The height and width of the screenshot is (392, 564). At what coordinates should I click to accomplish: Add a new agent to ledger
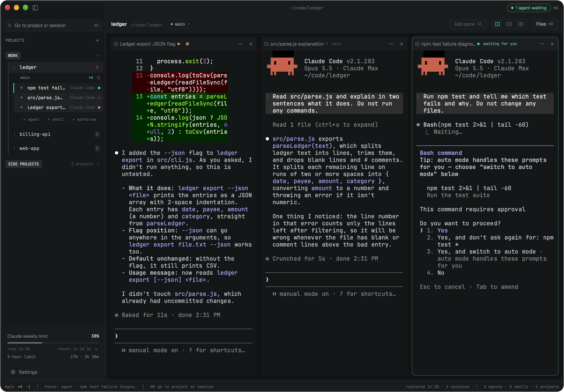tap(31, 120)
